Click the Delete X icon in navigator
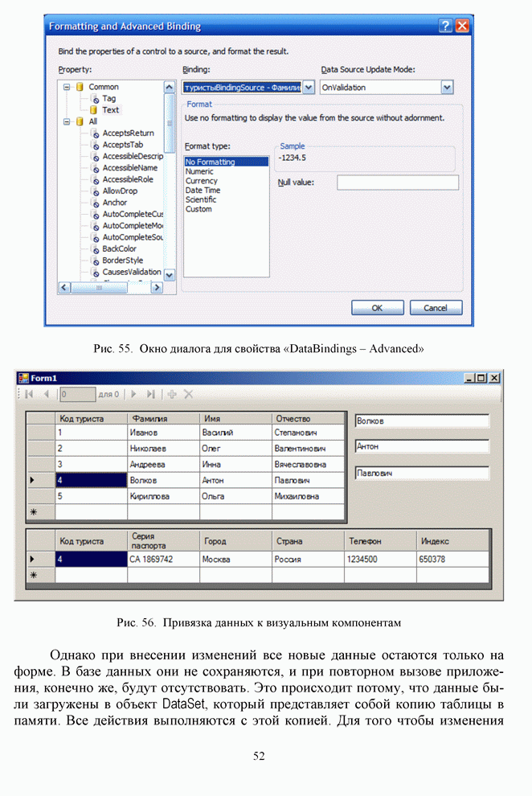Screen dimensions: 532x796 (188, 394)
